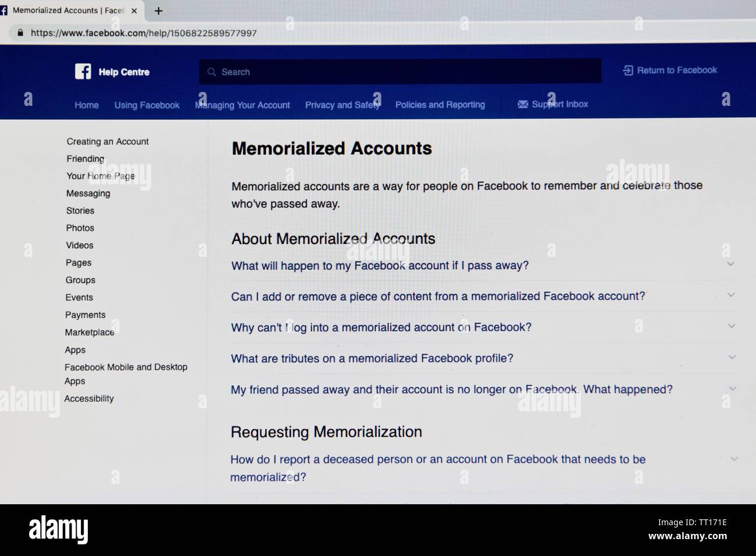Open the Marketplace sidebar link
This screenshot has width=756, height=556.
tap(90, 333)
